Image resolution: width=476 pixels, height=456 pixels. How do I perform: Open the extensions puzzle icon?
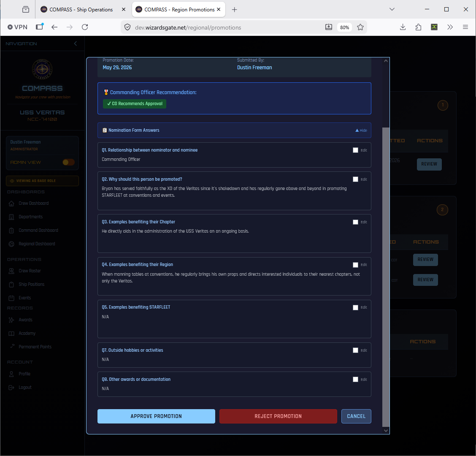(x=418, y=27)
